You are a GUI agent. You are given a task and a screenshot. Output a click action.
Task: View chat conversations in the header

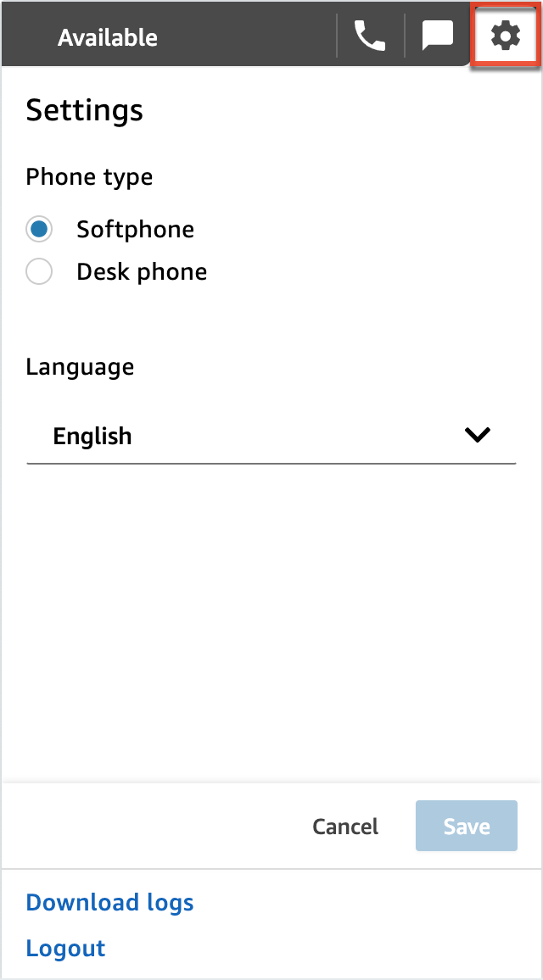pos(437,36)
